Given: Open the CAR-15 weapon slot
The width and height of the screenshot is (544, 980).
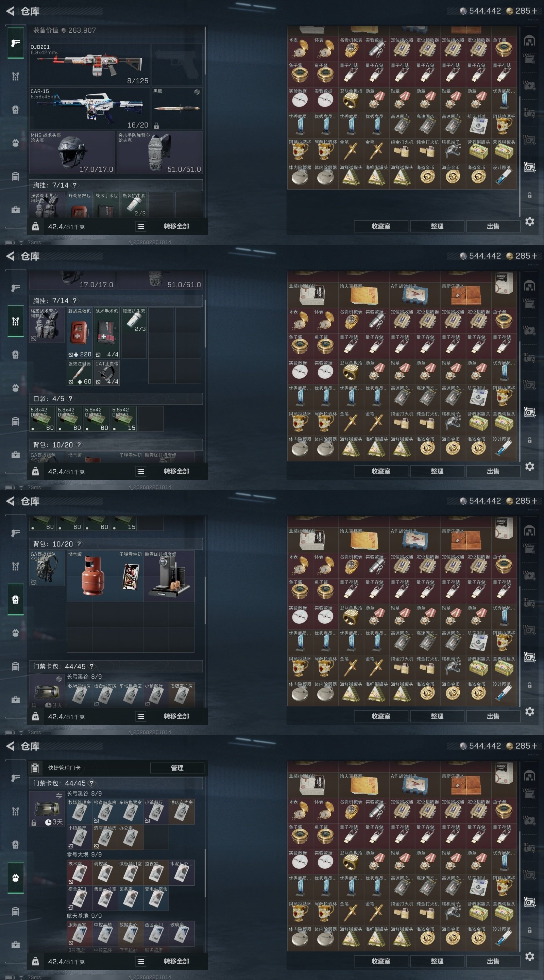Looking at the screenshot, I should tap(90, 109).
